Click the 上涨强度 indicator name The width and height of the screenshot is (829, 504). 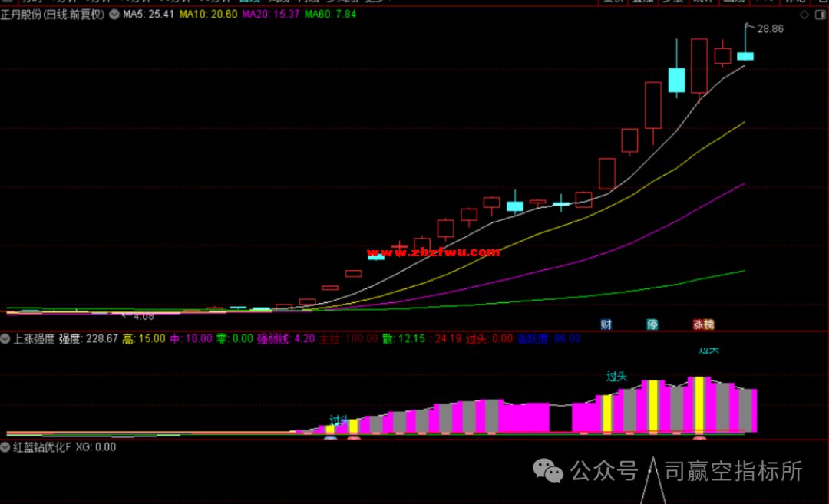tap(34, 339)
